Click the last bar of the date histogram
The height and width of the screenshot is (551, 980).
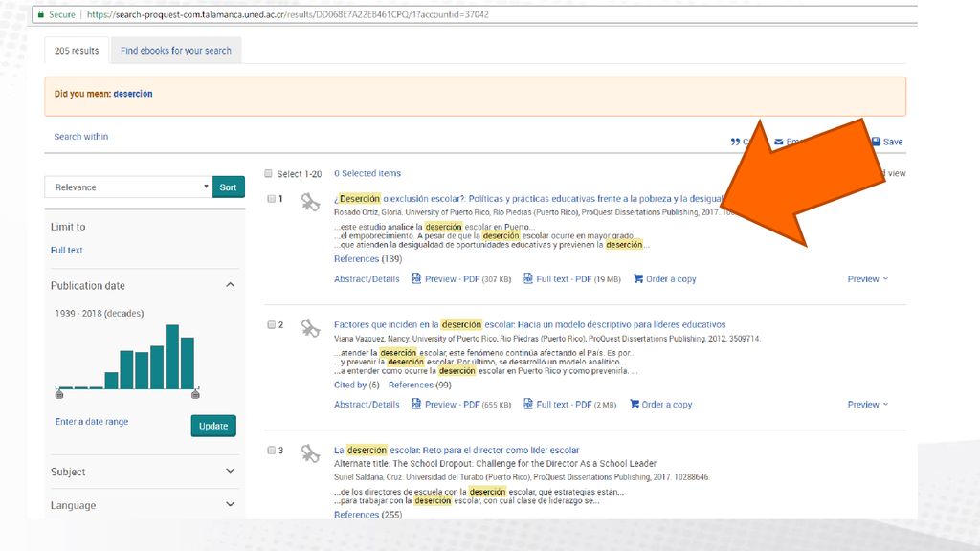pos(188,363)
